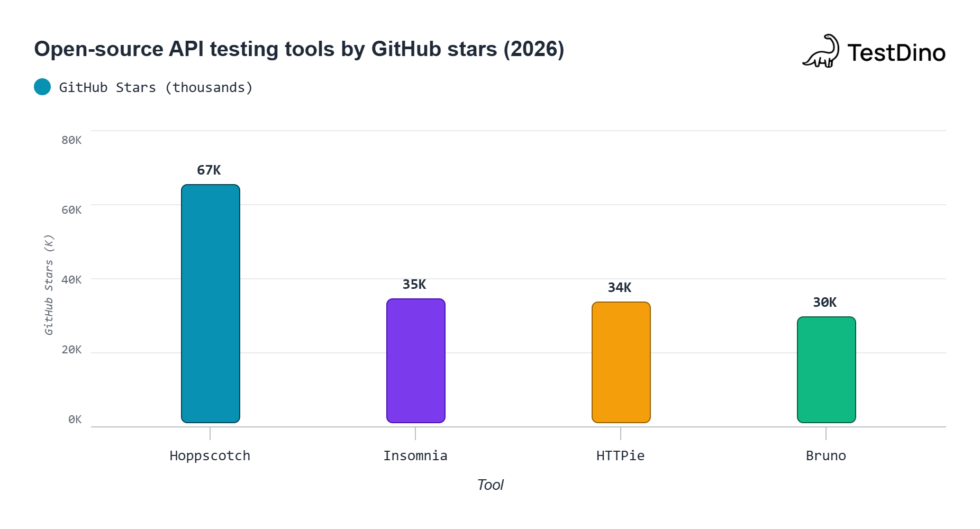Image resolution: width=980 pixels, height=529 pixels.
Task: Select the orange HTTPie bar
Action: (x=621, y=362)
